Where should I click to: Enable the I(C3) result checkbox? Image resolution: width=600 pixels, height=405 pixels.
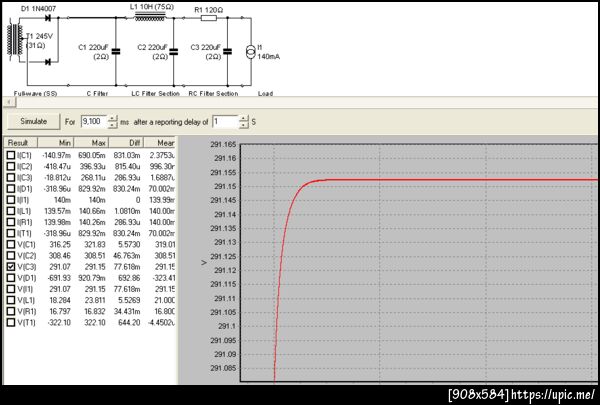click(x=11, y=178)
